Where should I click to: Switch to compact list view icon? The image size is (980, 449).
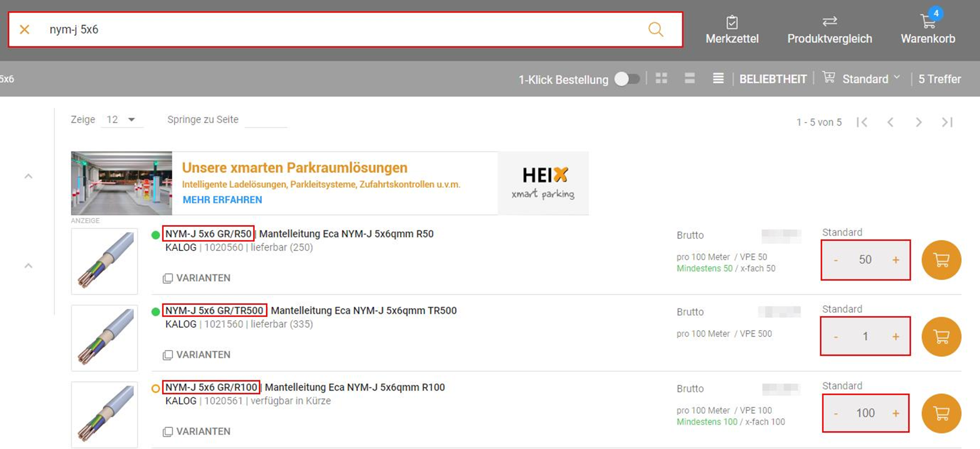click(718, 78)
